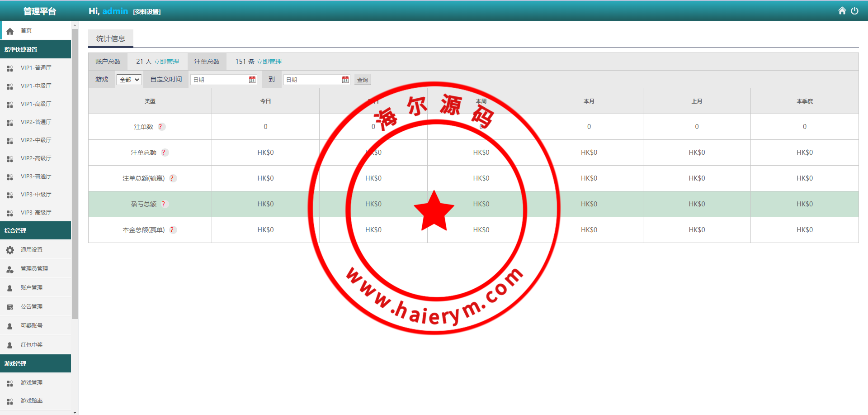Expand the 游戏 dropdown set to 全部
The height and width of the screenshot is (415, 868).
129,80
